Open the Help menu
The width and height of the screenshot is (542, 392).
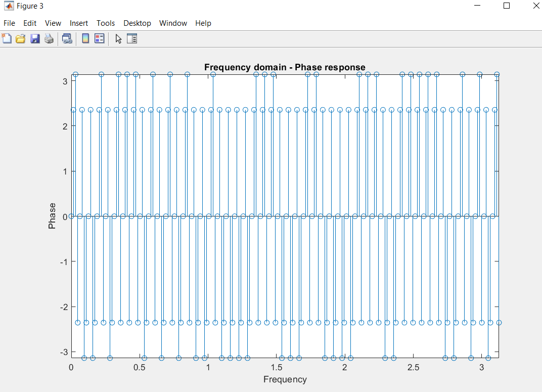(203, 23)
